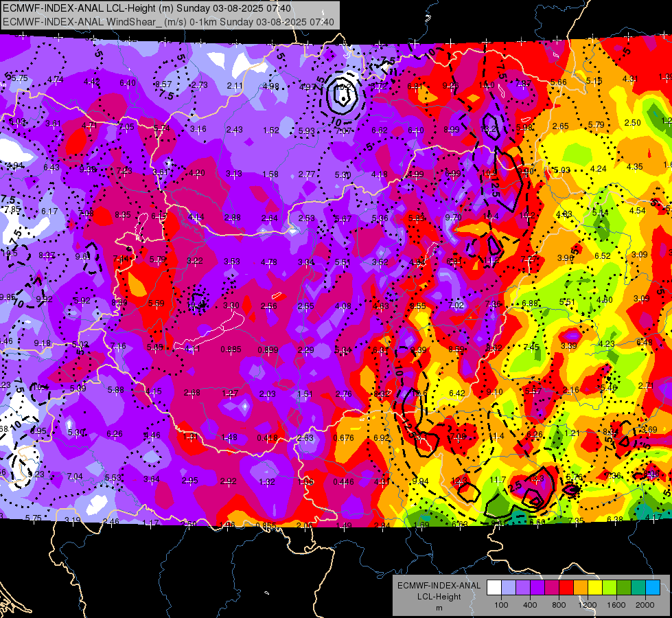Click the grid value 1.48
Screen dimensions: 672x618
(229, 437)
